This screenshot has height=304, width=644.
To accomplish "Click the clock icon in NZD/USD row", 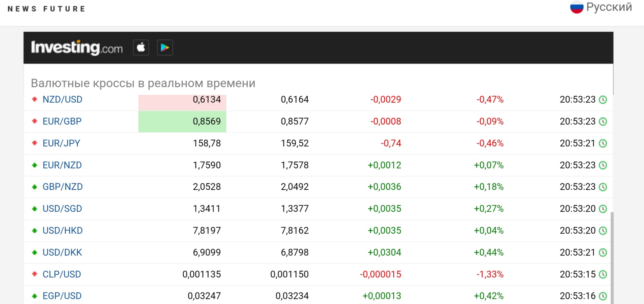I will [603, 100].
